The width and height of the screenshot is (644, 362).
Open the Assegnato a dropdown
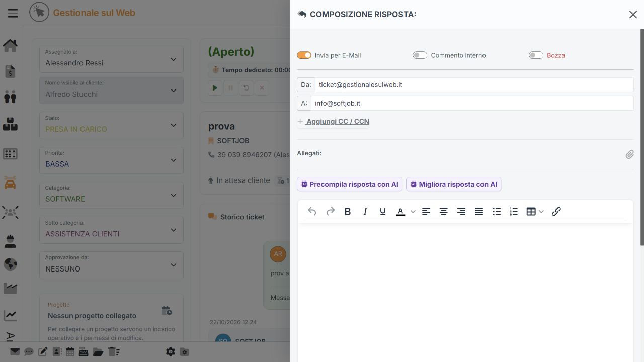point(111,59)
